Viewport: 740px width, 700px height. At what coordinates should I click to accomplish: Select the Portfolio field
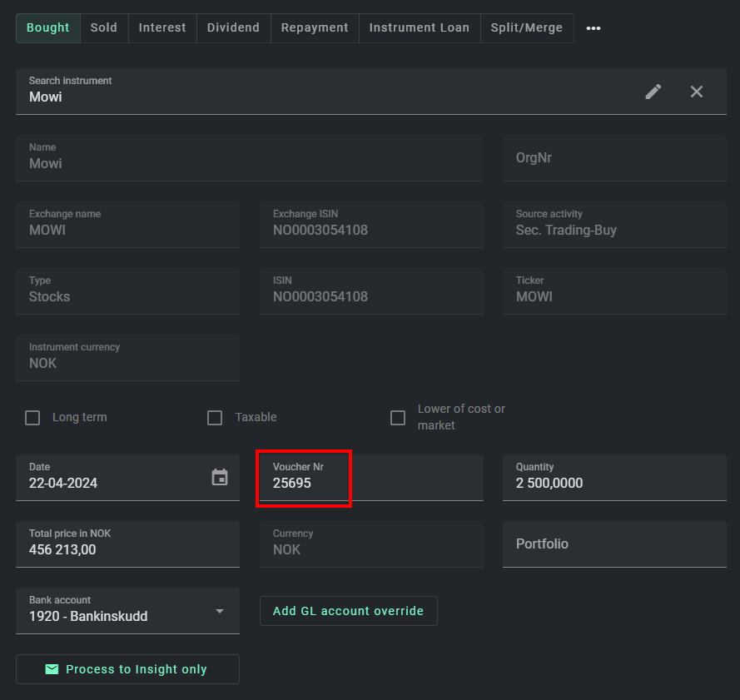tap(613, 544)
